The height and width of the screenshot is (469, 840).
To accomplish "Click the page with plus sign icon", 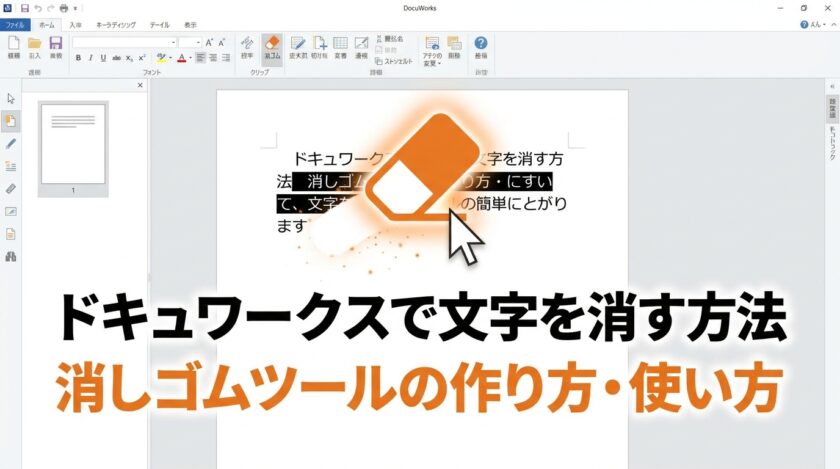I will (319, 48).
